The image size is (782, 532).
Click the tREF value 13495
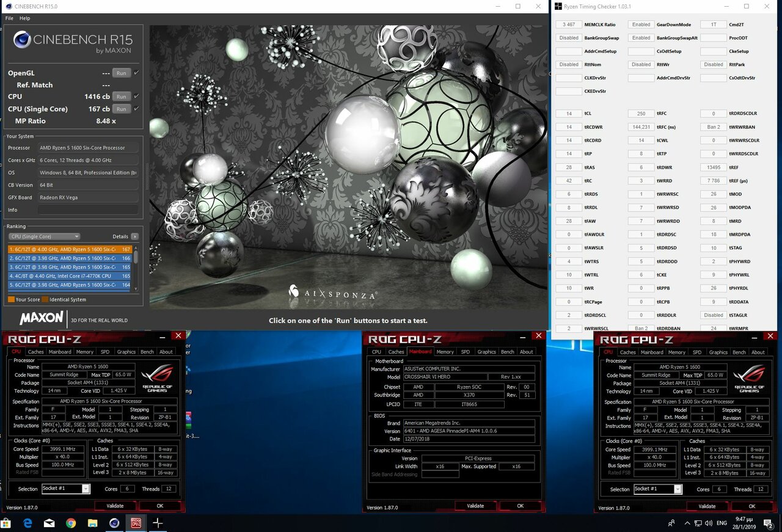click(713, 167)
